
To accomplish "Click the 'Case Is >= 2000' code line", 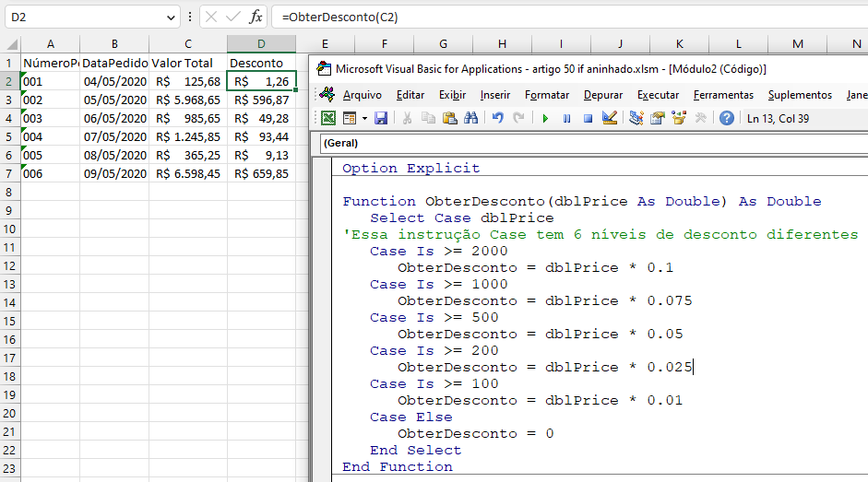I will (x=438, y=251).
